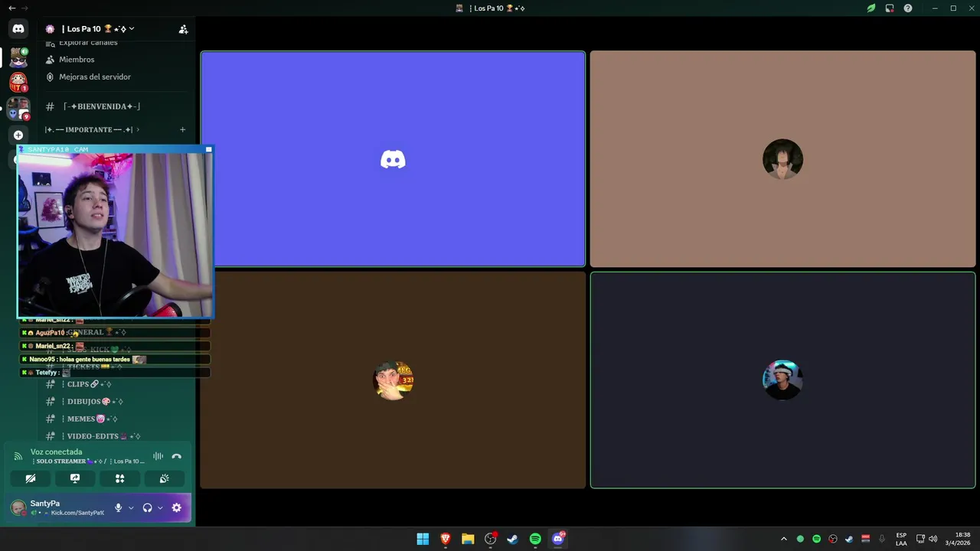Switch to Discord taskbar icon
Viewport: 980px width, 551px height.
(x=558, y=539)
